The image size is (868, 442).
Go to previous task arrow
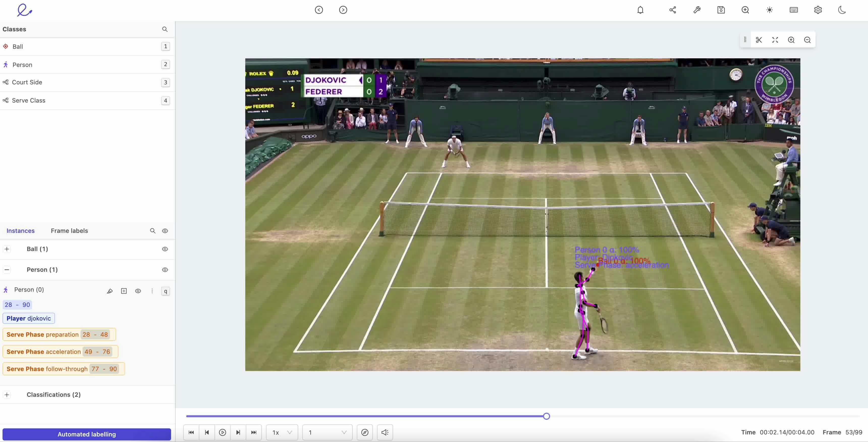point(319,10)
